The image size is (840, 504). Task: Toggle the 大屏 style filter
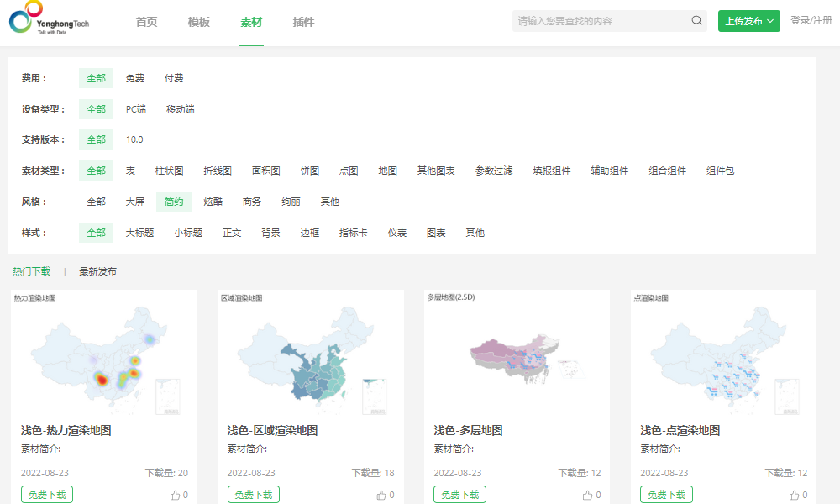pos(134,202)
